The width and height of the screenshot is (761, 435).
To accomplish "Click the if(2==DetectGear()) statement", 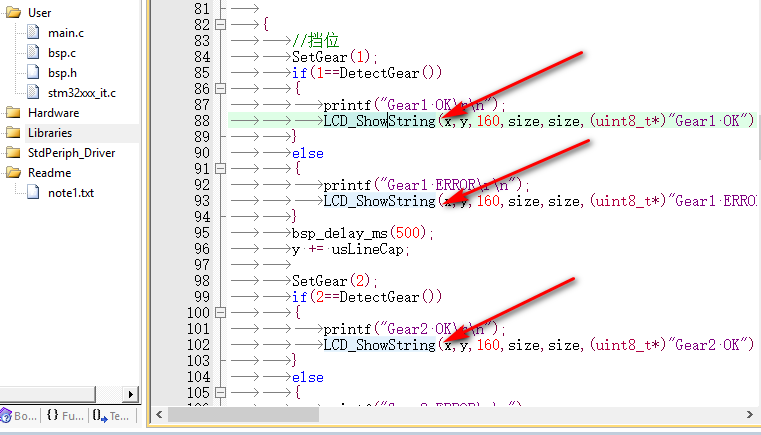I will (367, 297).
